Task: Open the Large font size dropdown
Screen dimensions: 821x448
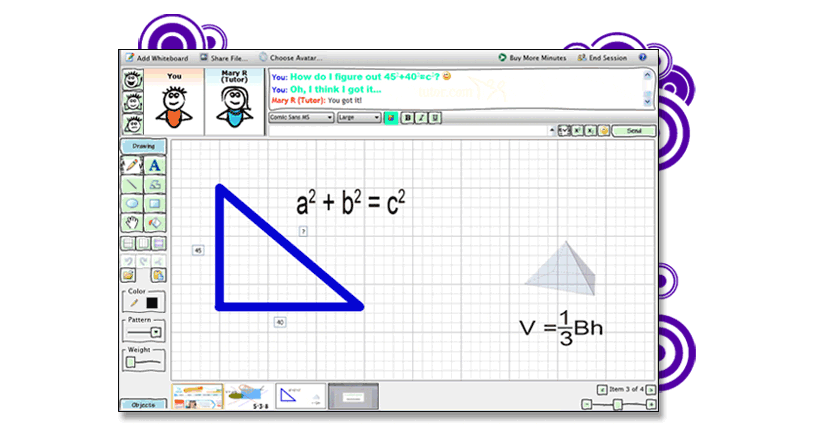Action: coord(359,117)
